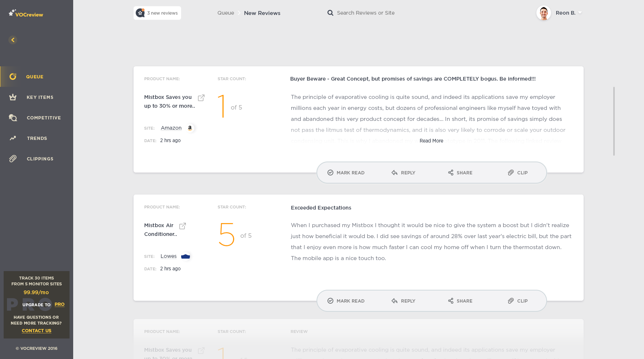Click the page vertical scrollbar
644x359 pixels.
[x=614, y=121]
